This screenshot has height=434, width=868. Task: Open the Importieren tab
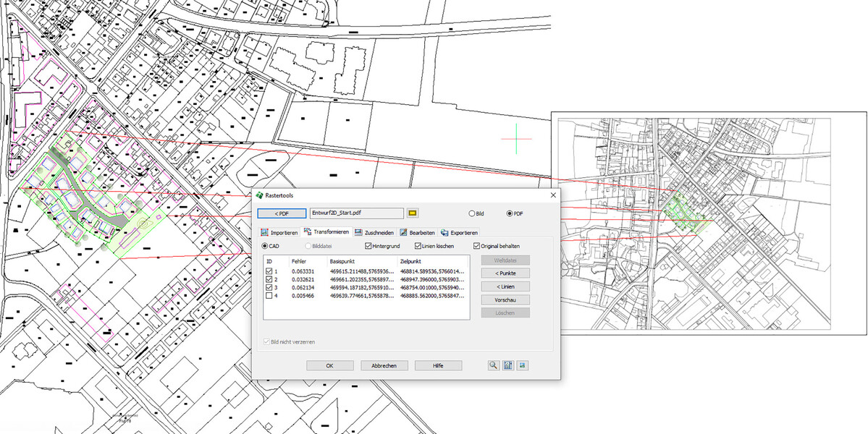coord(279,233)
